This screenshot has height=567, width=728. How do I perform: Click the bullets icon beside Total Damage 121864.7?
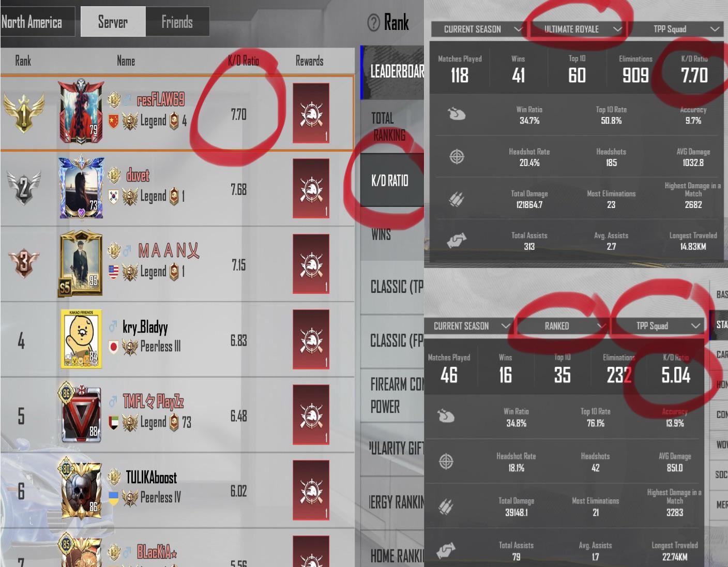click(x=457, y=199)
